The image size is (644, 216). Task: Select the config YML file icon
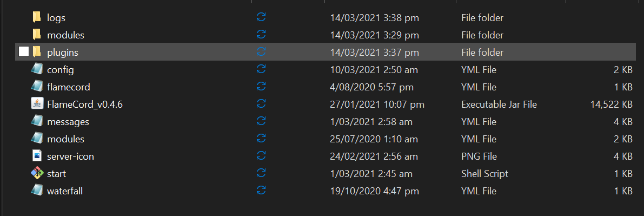click(x=37, y=69)
